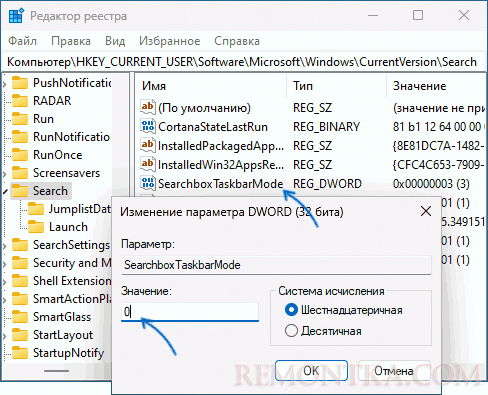Click the binary icon of CortanaStateLastRun
The width and height of the screenshot is (488, 395).
pyautogui.click(x=148, y=126)
